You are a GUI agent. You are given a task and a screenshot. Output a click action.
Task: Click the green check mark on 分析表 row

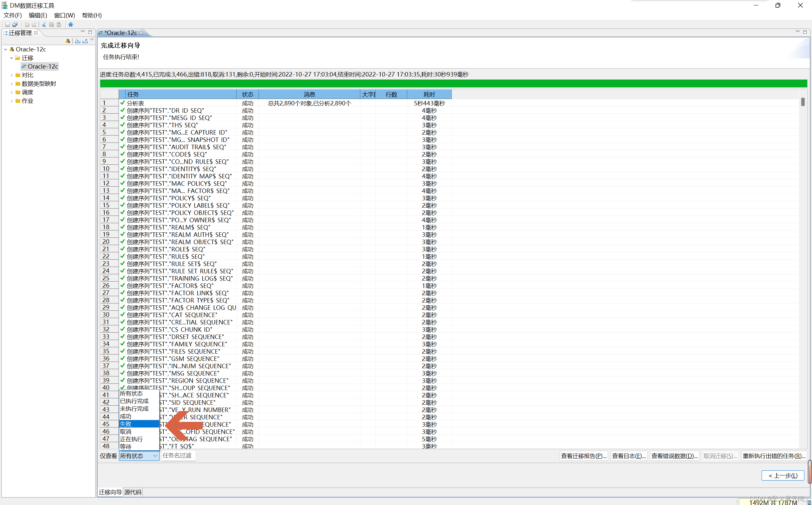coord(122,103)
